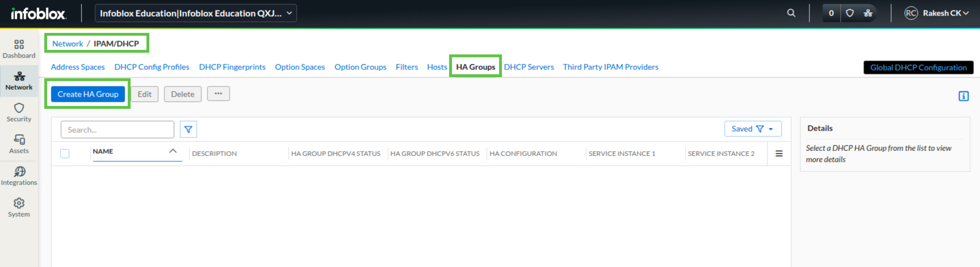This screenshot has height=267, width=980.
Task: Switch to the Address Spaces tab
Action: 78,67
